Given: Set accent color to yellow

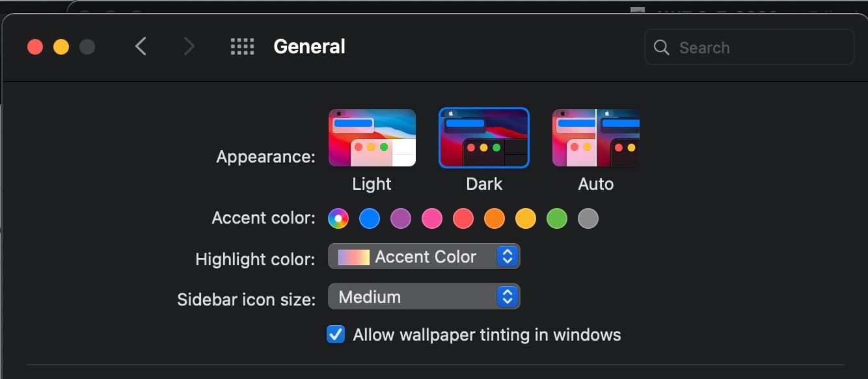Looking at the screenshot, I should click(526, 218).
